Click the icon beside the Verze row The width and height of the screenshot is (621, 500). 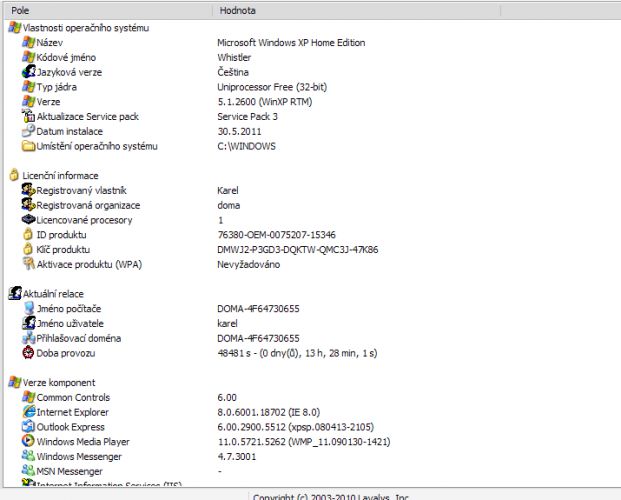point(29,101)
